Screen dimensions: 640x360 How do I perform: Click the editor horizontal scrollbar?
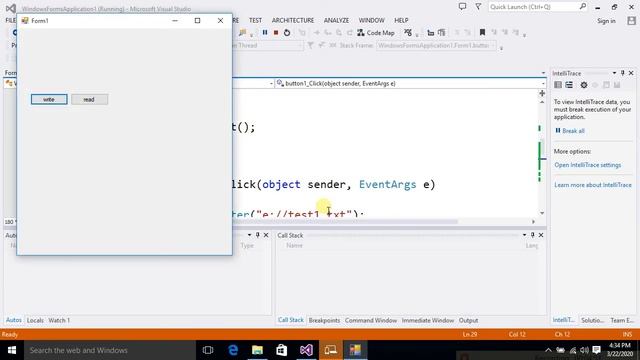tap(345, 222)
